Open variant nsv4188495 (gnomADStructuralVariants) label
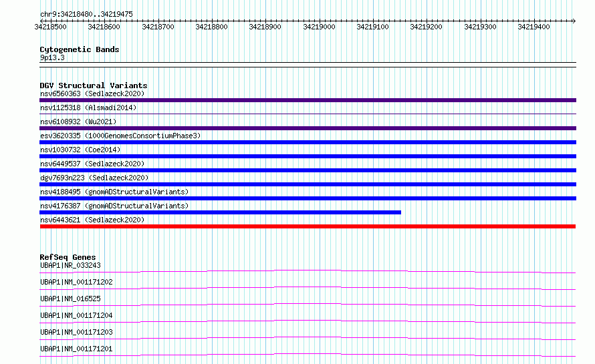This screenshot has height=364, width=595. (114, 192)
